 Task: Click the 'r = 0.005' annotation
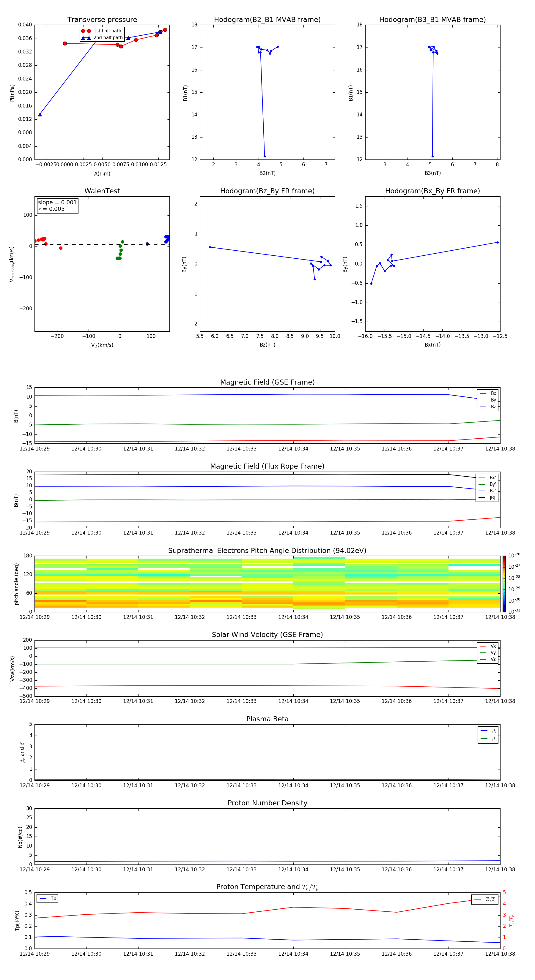52,209
